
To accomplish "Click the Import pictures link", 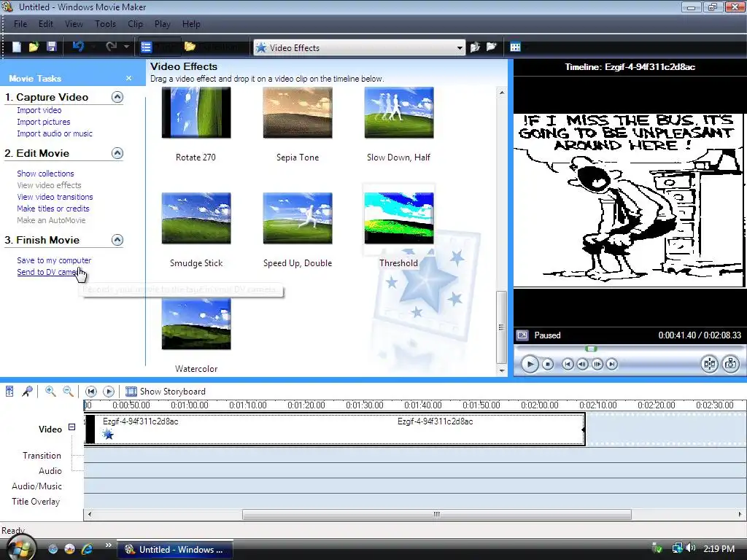I will (43, 122).
